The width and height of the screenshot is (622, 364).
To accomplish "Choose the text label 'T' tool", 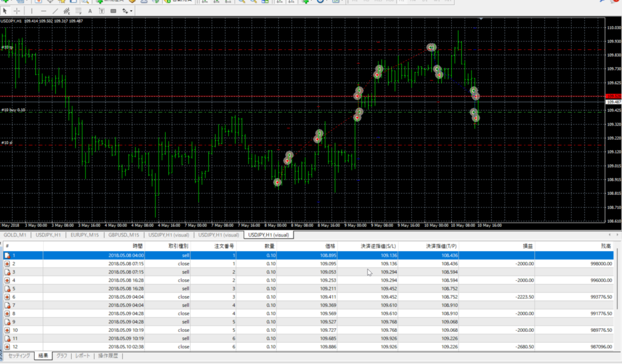I will click(101, 11).
